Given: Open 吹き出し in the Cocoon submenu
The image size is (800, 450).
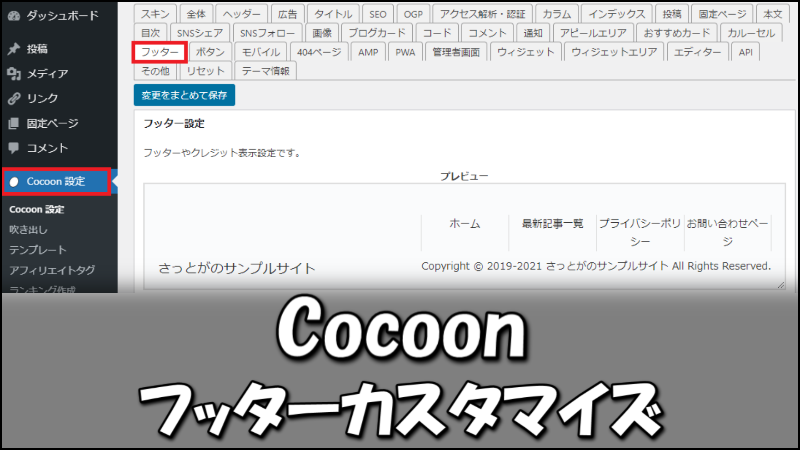Looking at the screenshot, I should pos(29,230).
